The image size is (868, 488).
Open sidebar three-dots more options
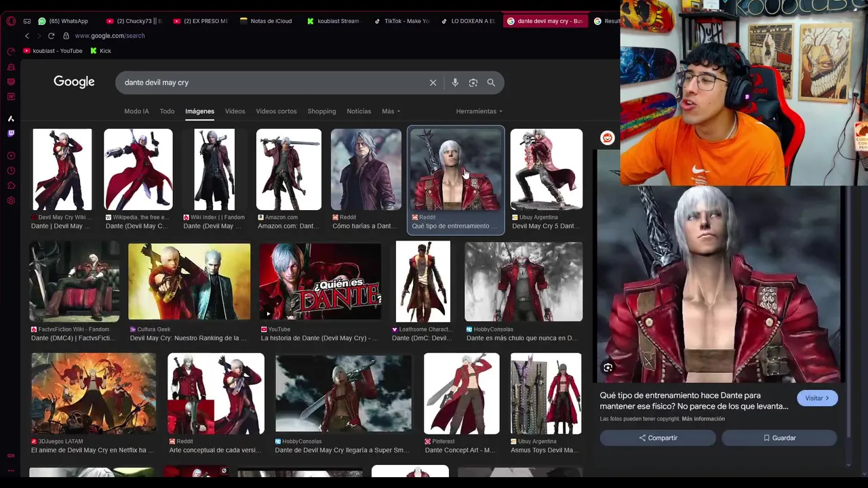tap(11, 469)
